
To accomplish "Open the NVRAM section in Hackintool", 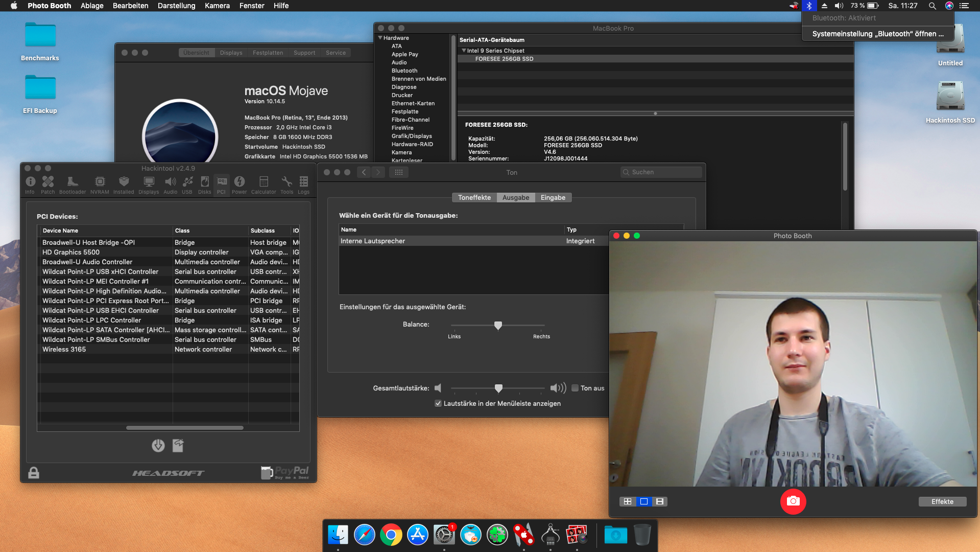I will point(100,185).
